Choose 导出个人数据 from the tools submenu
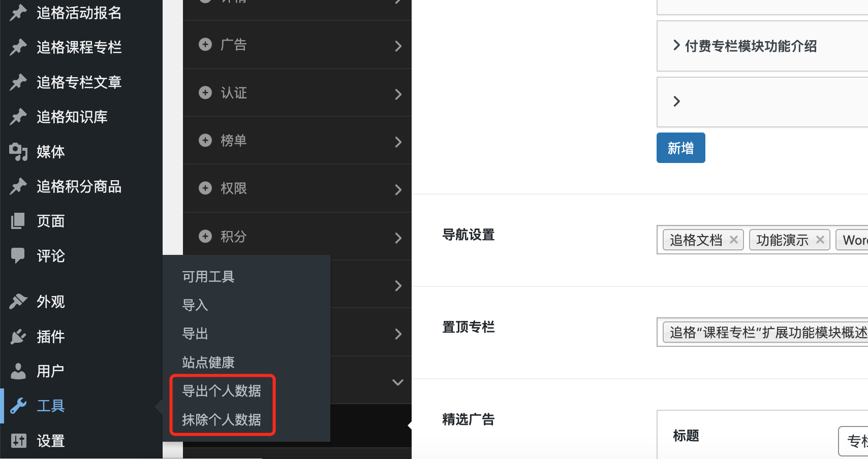 point(222,390)
